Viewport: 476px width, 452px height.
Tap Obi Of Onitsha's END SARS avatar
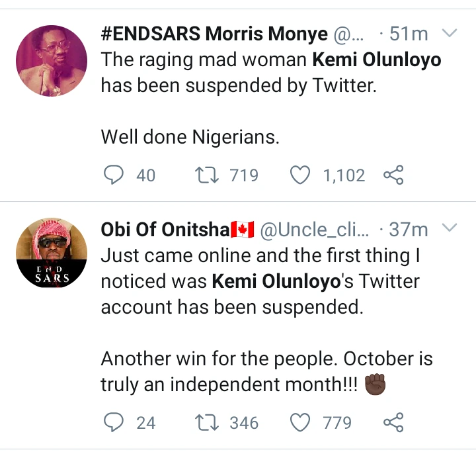pos(52,253)
